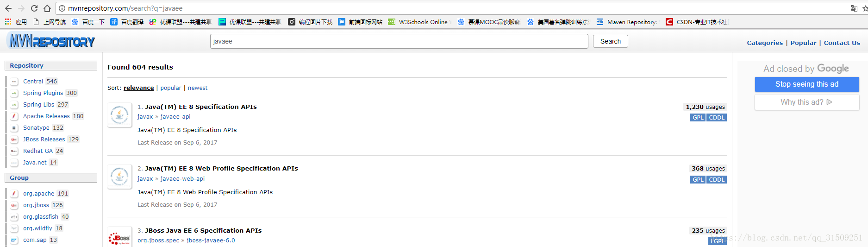Open the CSDN bookmark
Viewport: 868px width, 247px height.
[x=697, y=22]
